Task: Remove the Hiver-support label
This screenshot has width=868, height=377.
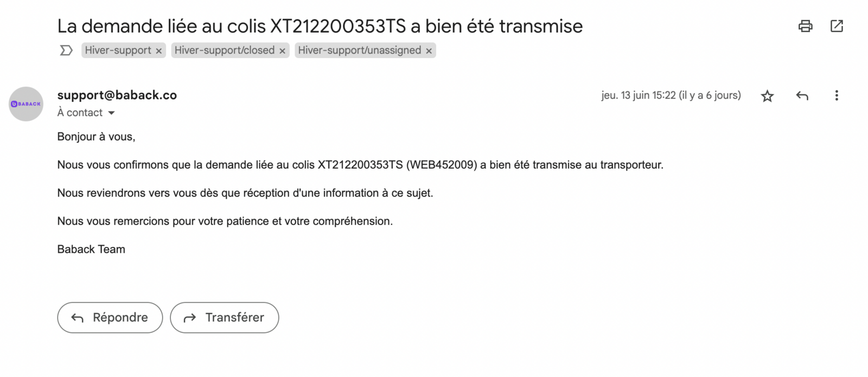Action: point(158,50)
